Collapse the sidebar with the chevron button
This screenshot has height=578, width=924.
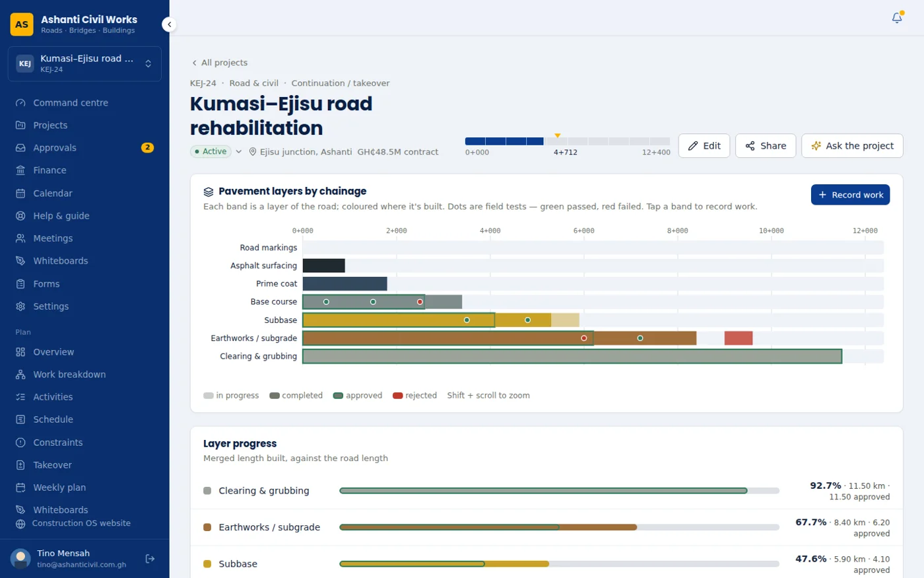pos(170,24)
